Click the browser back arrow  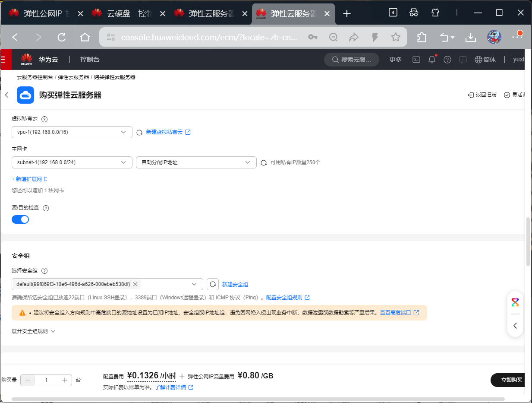pos(15,38)
